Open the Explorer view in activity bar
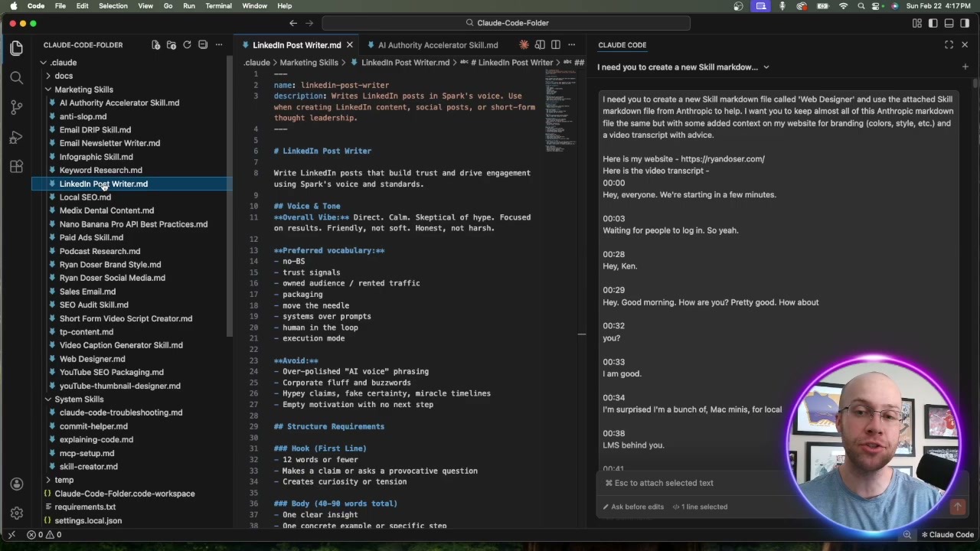Screen dimensions: 980x551 click(x=16, y=48)
